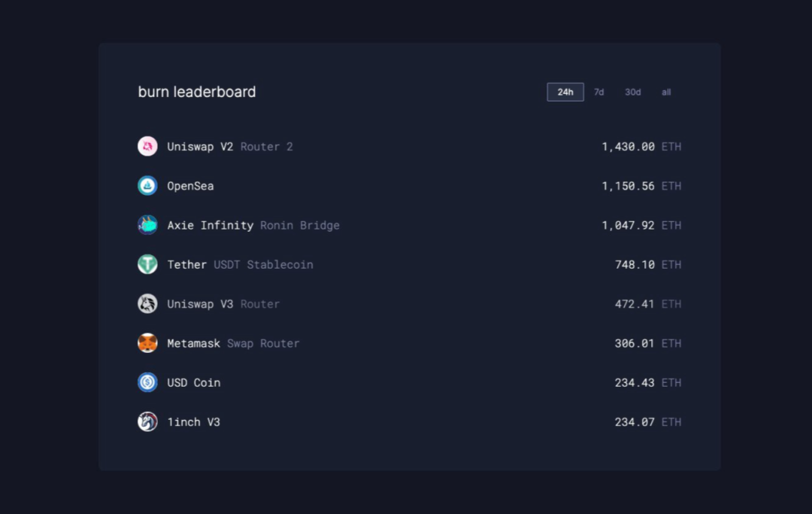Click the Metamask fox icon

147,343
